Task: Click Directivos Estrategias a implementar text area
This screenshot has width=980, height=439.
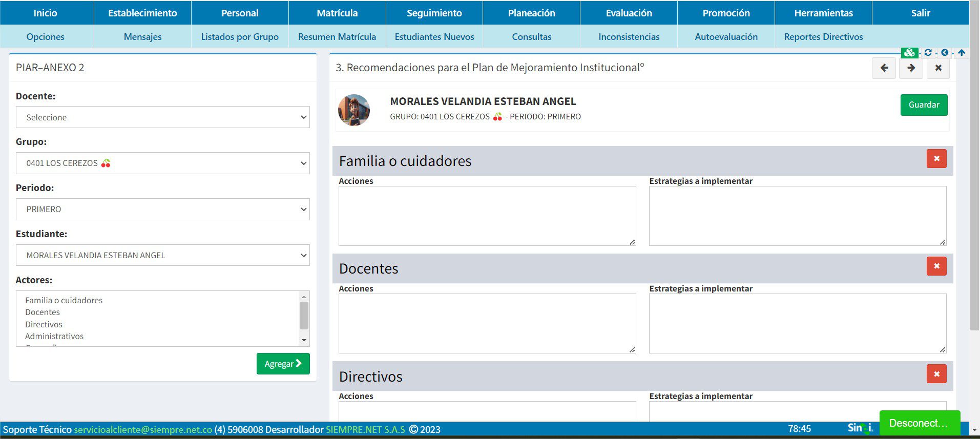Action: point(798,411)
